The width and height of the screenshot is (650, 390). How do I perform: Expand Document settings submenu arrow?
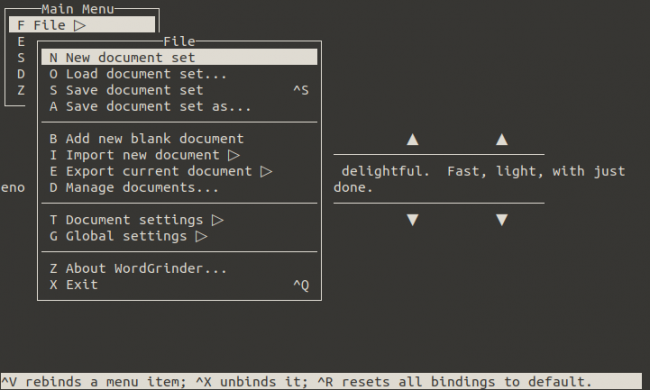click(x=218, y=220)
